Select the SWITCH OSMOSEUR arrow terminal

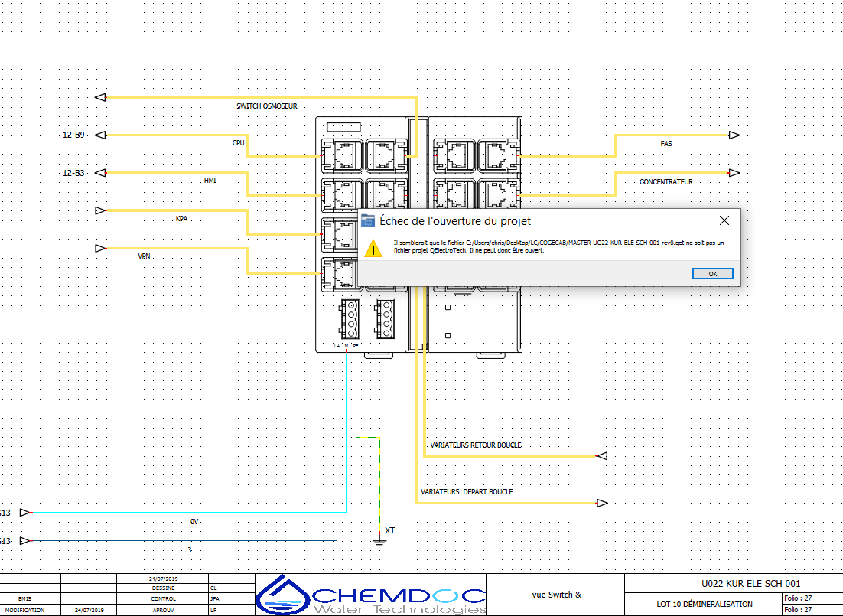click(100, 97)
